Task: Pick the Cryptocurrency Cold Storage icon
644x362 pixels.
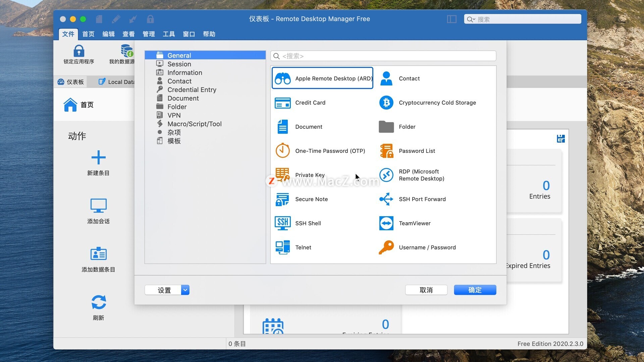Action: pyautogui.click(x=386, y=103)
